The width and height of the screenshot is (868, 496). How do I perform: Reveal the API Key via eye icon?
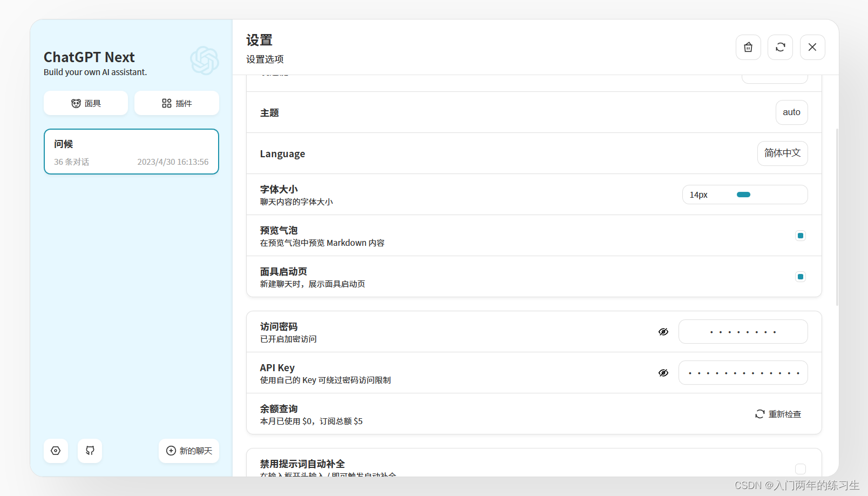[663, 373]
